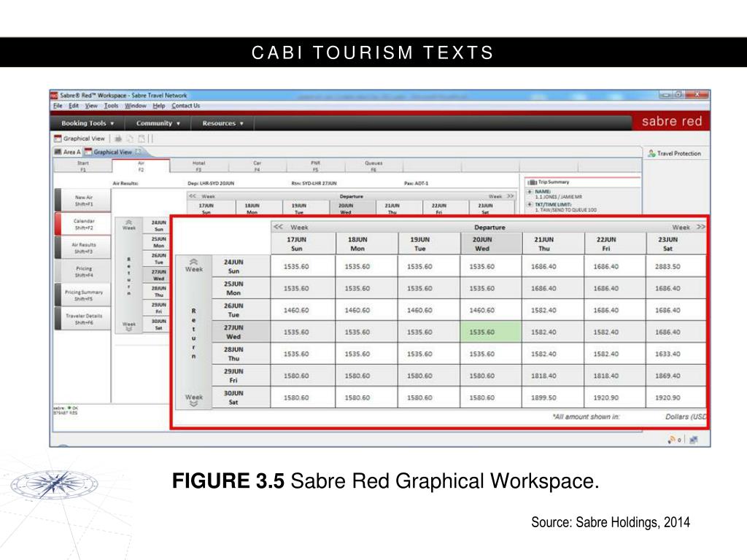The height and width of the screenshot is (560, 747).
Task: Open the Travel Protection panel
Action: (x=675, y=153)
